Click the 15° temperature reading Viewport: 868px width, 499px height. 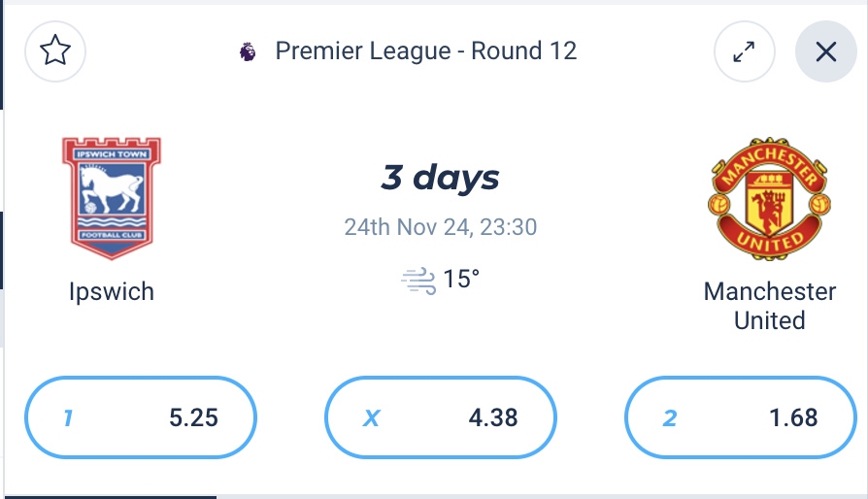[461, 280]
